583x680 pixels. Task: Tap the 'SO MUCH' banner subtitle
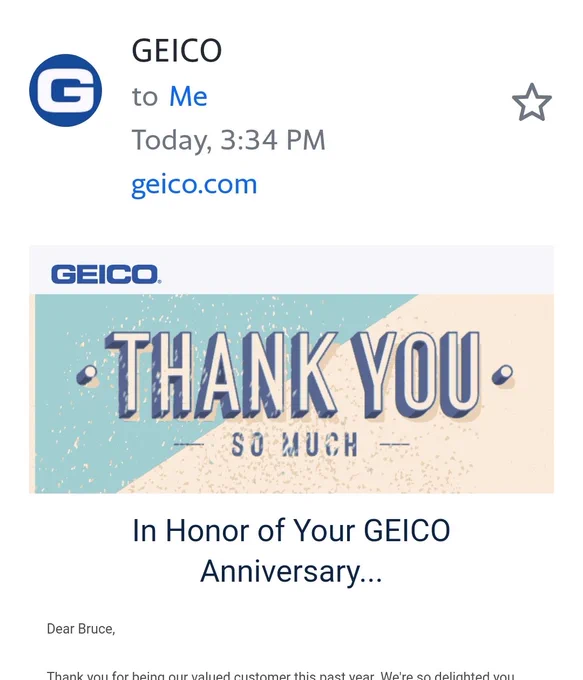click(x=295, y=445)
